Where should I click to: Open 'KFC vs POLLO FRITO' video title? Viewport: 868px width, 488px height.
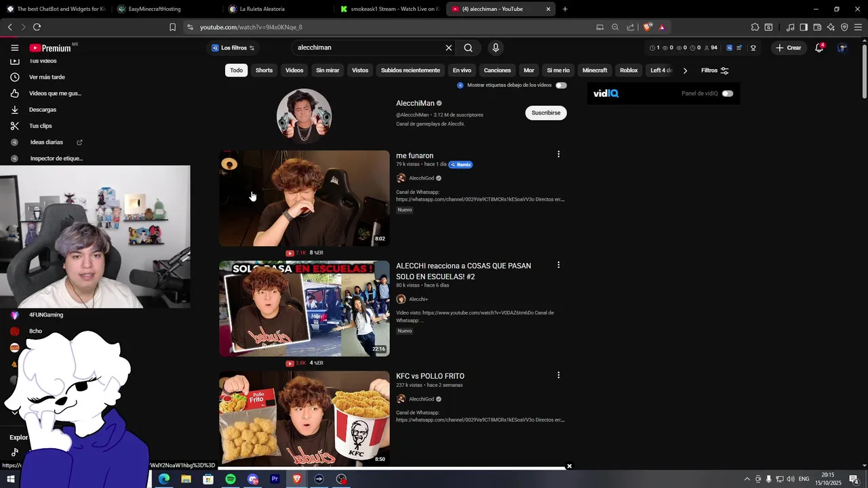click(430, 376)
